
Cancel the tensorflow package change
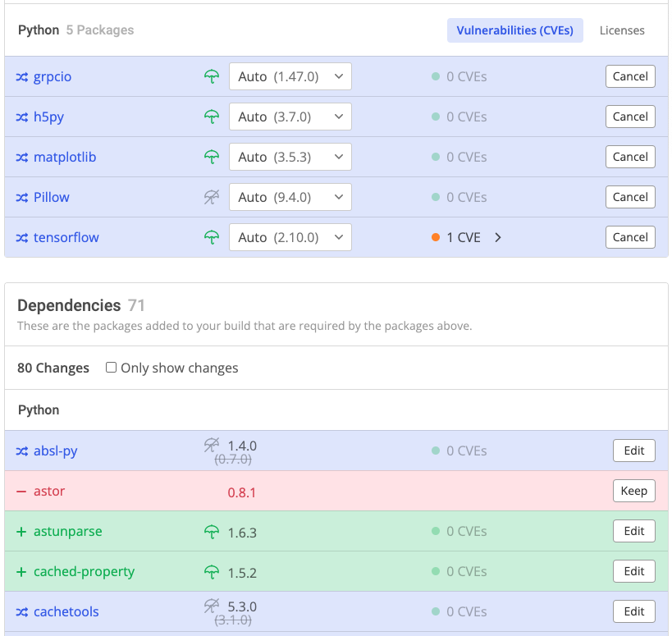[x=629, y=237]
